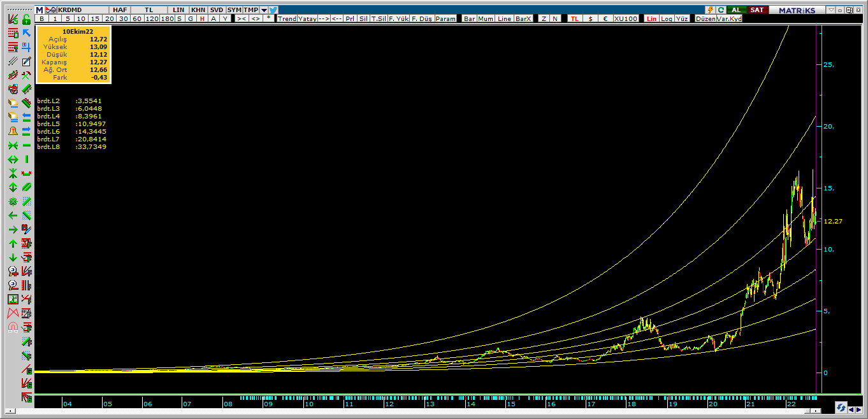This screenshot has height=419, width=868.
Task: Click the red and green trend-lines icon at top left
Action: click(13, 19)
